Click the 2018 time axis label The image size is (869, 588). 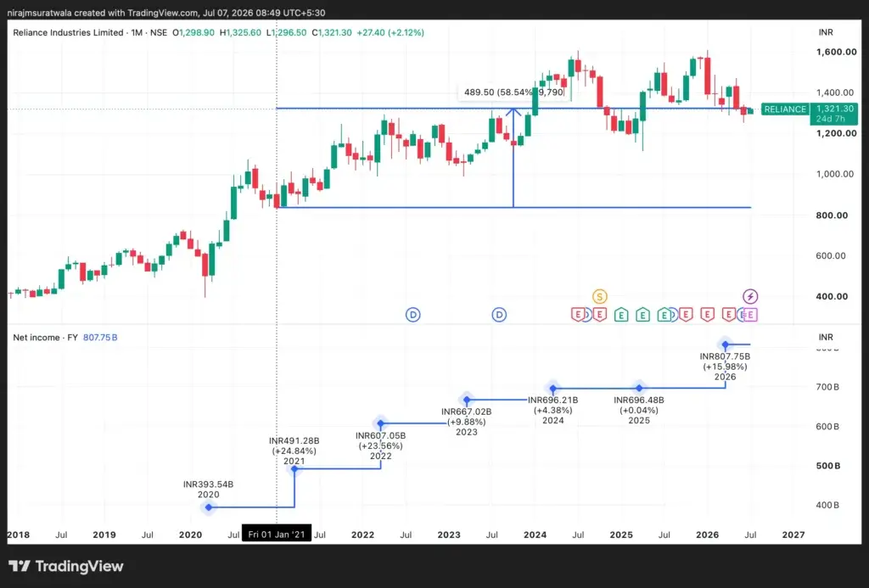(19, 535)
